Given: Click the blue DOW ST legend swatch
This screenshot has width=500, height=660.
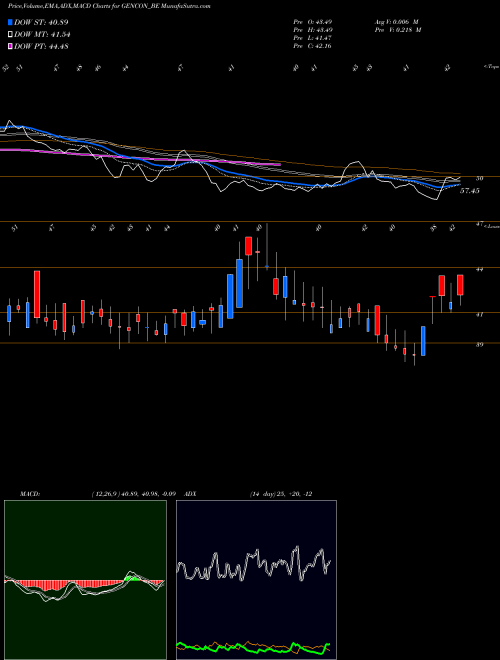Looking at the screenshot, I should click(x=10, y=22).
